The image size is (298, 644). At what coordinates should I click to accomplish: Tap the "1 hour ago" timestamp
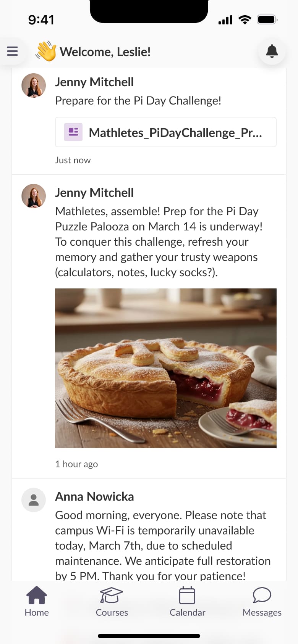pyautogui.click(x=76, y=464)
